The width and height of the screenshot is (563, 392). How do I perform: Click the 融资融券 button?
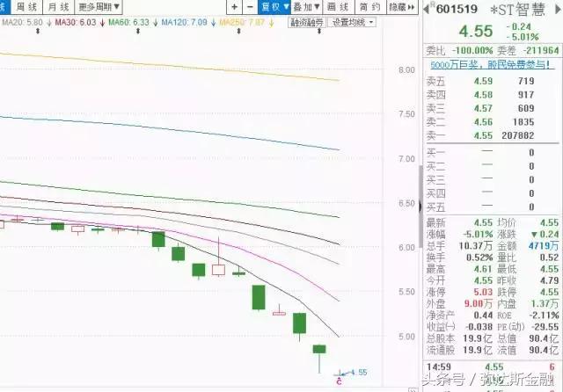tap(307, 23)
